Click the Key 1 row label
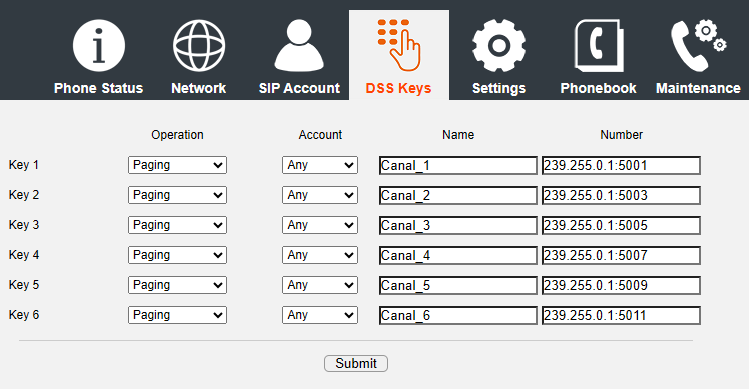749x389 pixels. click(24, 165)
